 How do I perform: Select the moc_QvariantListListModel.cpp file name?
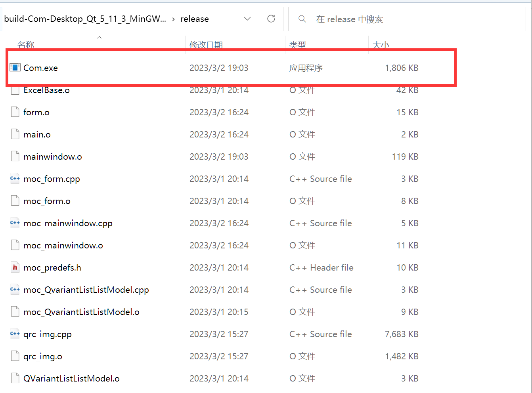(86, 290)
